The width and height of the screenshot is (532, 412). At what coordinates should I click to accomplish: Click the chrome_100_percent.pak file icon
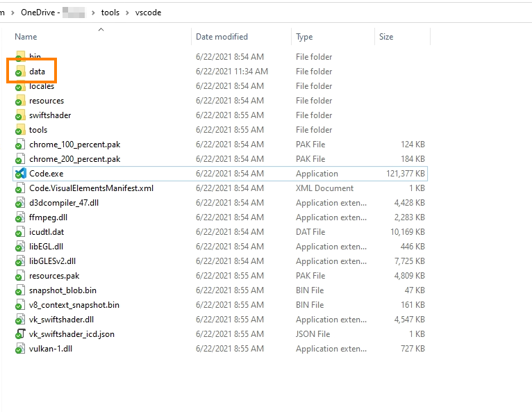tap(20, 145)
